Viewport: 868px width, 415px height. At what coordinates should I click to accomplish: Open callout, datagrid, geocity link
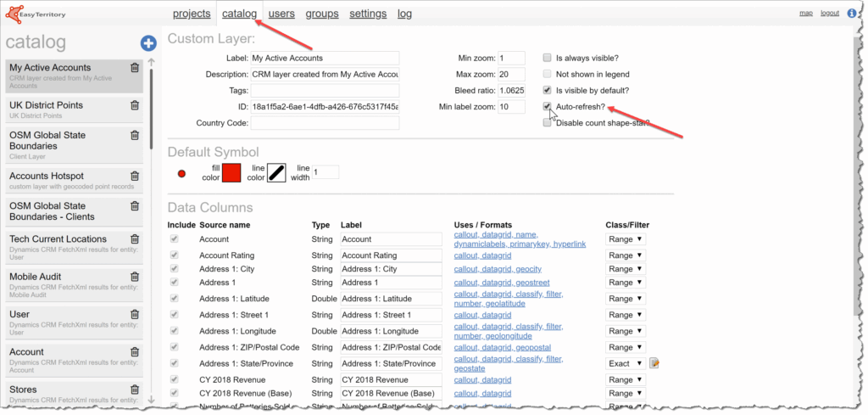coord(498,269)
